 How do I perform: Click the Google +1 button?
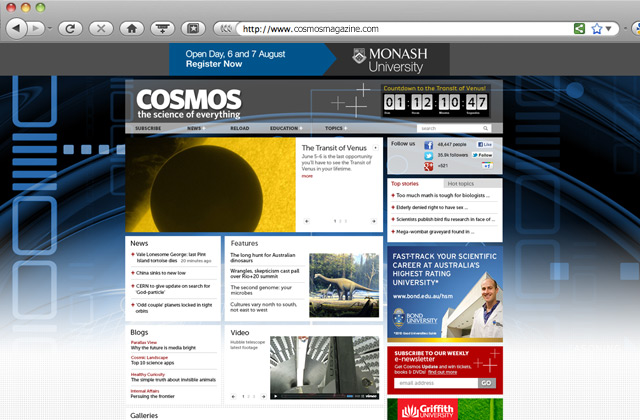tap(487, 165)
